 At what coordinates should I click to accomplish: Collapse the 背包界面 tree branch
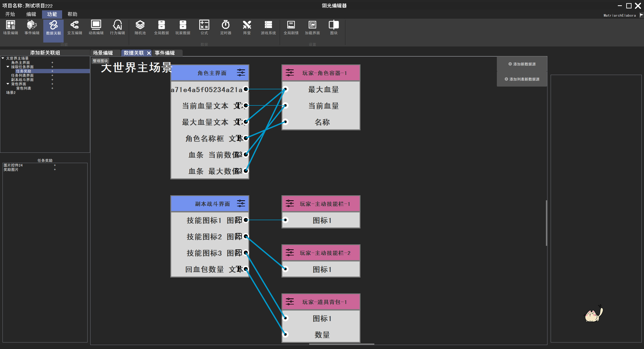click(x=8, y=84)
